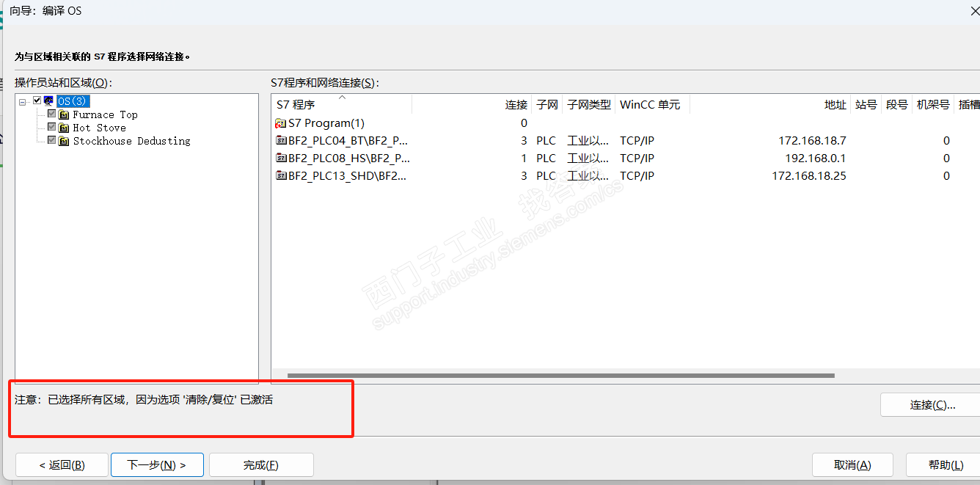Toggle the Hot Stove checkbox
The height and width of the screenshot is (485, 980).
coord(51,127)
